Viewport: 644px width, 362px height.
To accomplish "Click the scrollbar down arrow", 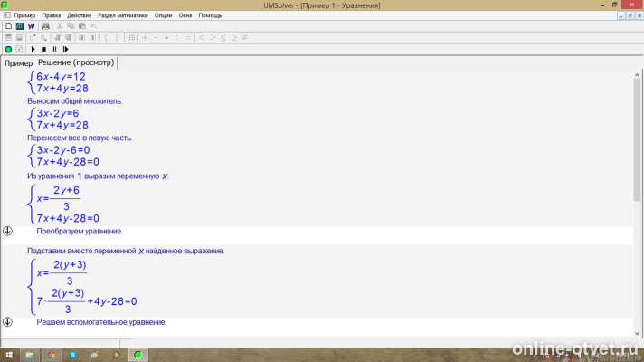I will pyautogui.click(x=637, y=333).
